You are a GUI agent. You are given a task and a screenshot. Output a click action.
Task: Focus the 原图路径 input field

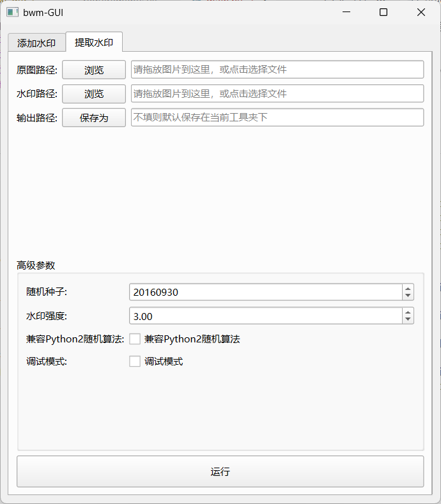tap(277, 70)
